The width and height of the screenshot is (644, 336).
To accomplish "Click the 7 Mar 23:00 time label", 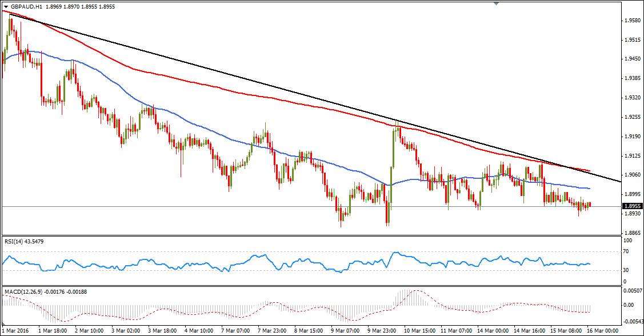I will click(272, 331).
